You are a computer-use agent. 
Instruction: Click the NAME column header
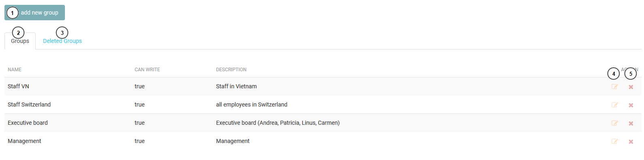[x=15, y=70]
